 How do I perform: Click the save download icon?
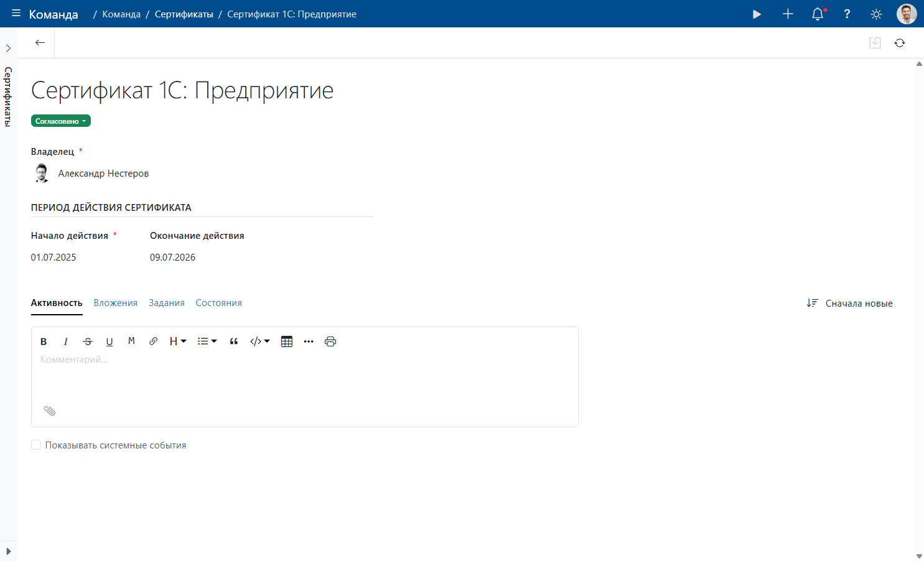pos(875,43)
